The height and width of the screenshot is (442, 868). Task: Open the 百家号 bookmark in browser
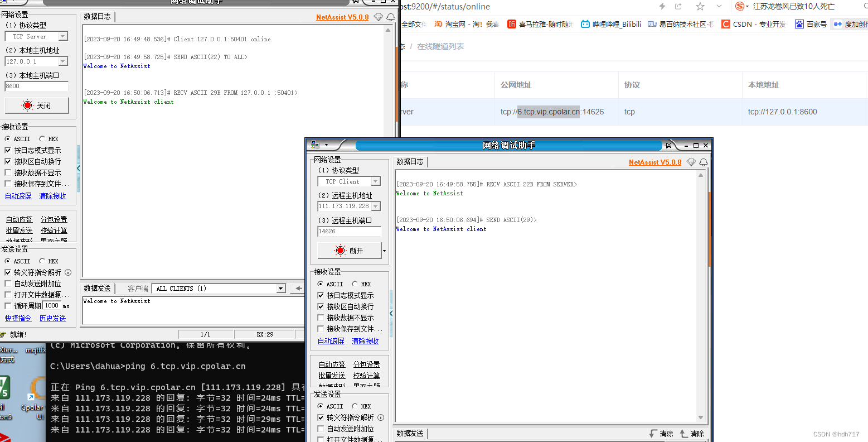coord(811,24)
